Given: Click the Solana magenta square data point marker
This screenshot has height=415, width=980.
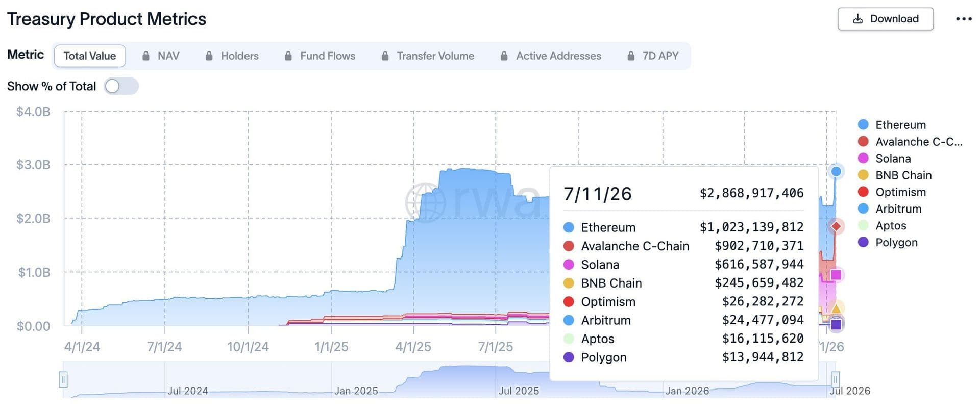Looking at the screenshot, I should (836, 275).
